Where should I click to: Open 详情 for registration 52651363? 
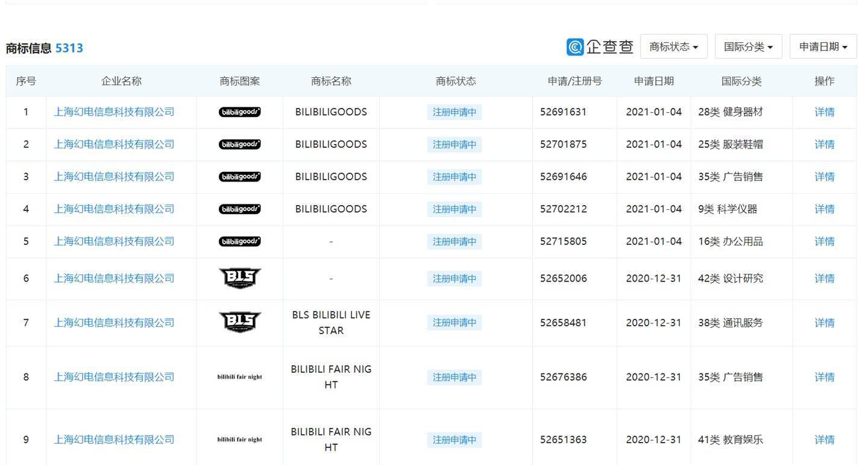(x=825, y=440)
